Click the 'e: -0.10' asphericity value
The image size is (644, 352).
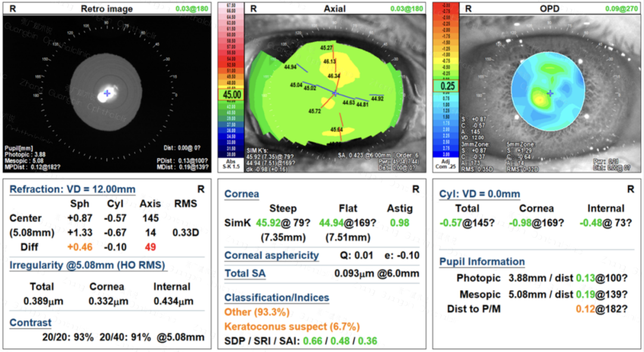[402, 255]
